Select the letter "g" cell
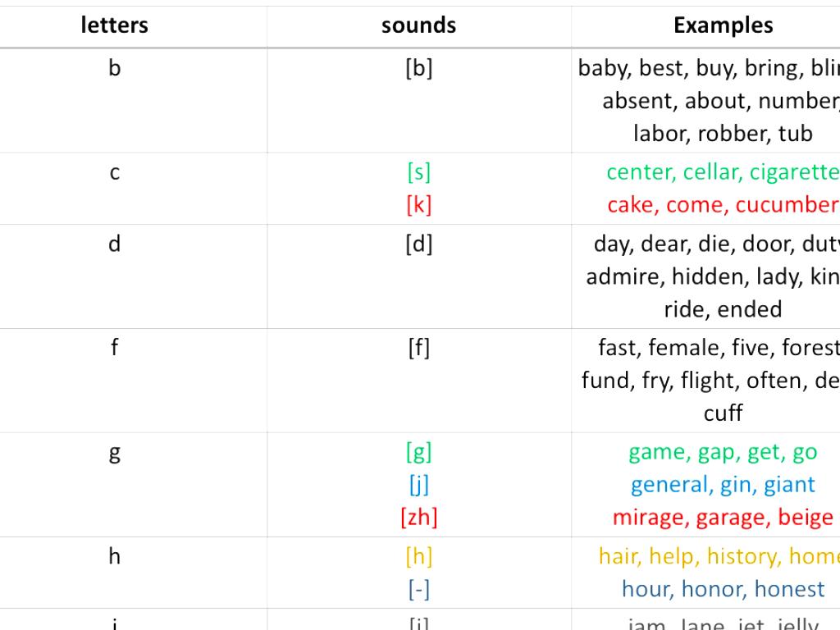Image resolution: width=840 pixels, height=630 pixels. click(115, 453)
